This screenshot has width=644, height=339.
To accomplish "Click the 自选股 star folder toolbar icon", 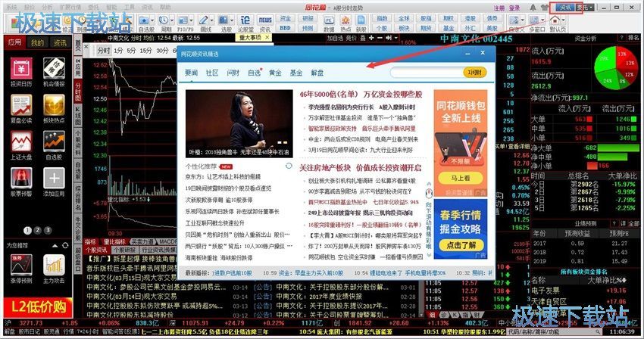I will coord(144,20).
